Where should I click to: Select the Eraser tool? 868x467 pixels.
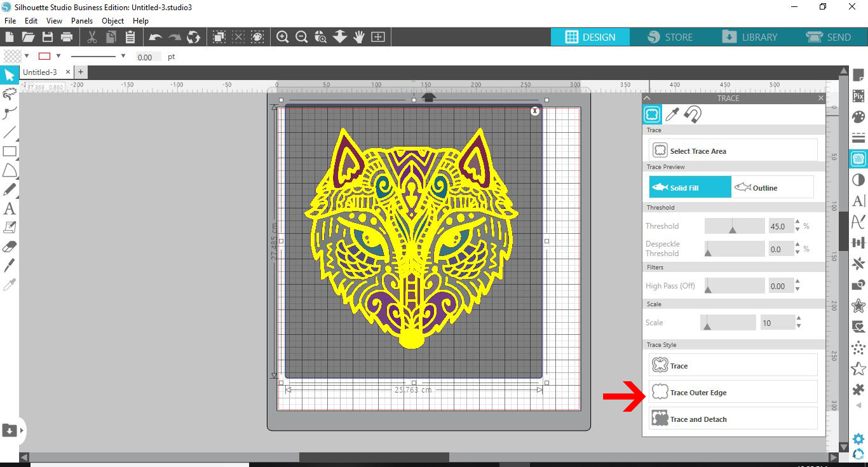9,247
